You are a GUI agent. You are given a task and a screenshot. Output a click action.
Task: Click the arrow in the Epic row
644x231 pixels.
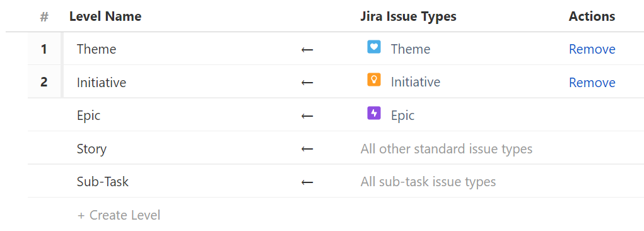(307, 116)
